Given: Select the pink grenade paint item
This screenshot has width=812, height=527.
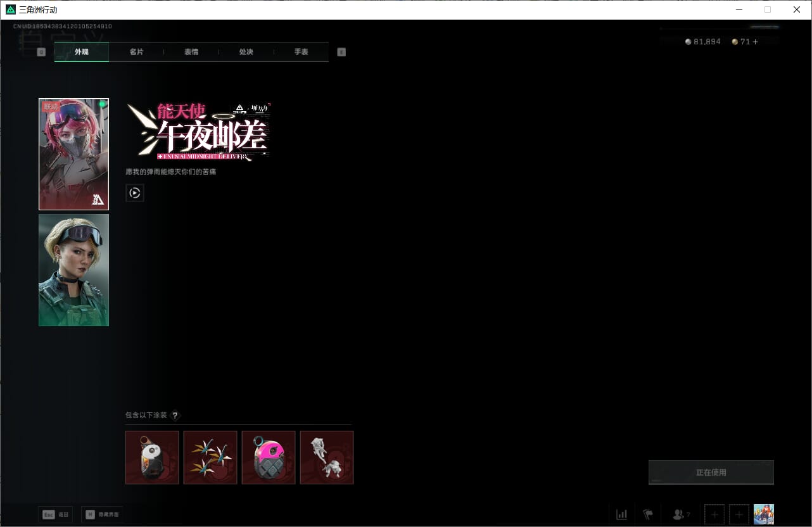Looking at the screenshot, I should point(269,457).
